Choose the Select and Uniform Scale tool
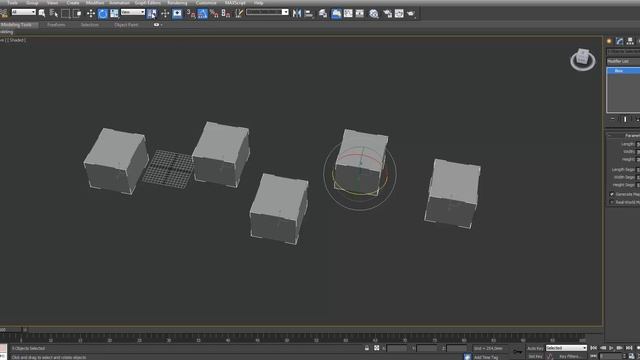This screenshot has height=360, width=640. pos(114,13)
